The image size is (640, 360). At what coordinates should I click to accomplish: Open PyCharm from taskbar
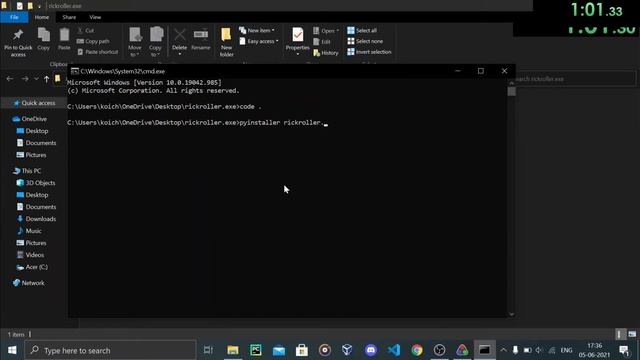tap(256, 350)
